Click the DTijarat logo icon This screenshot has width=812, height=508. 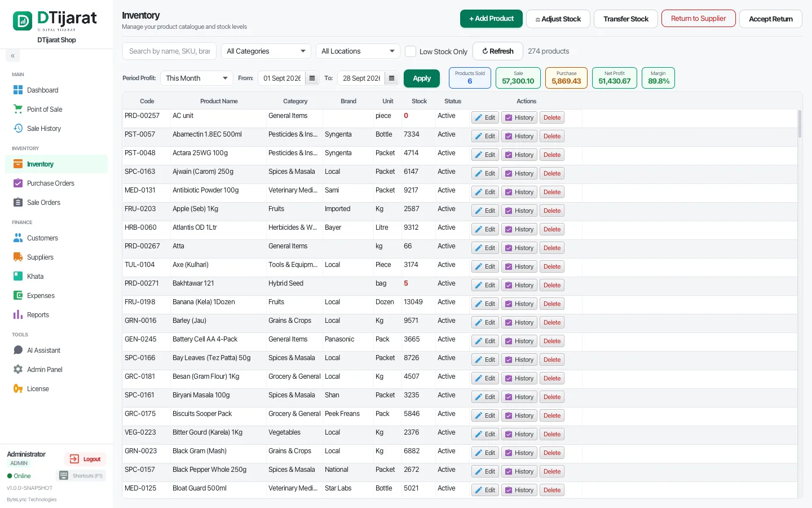(x=23, y=21)
